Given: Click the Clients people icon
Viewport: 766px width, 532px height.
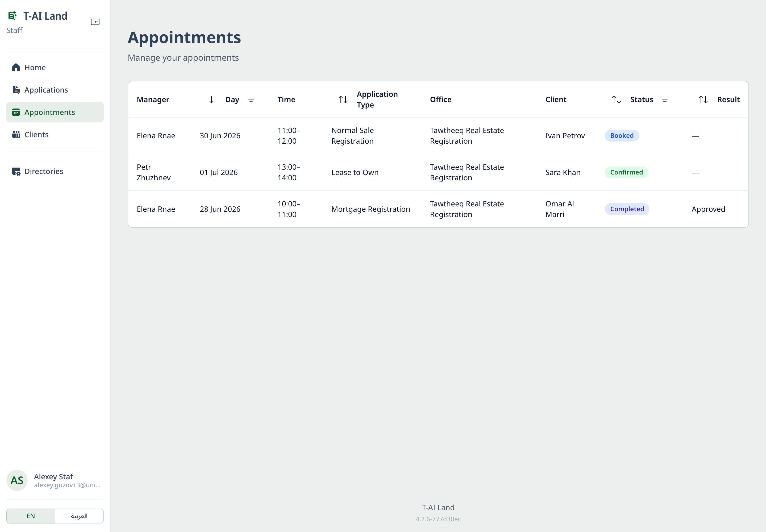Looking at the screenshot, I should tap(16, 135).
